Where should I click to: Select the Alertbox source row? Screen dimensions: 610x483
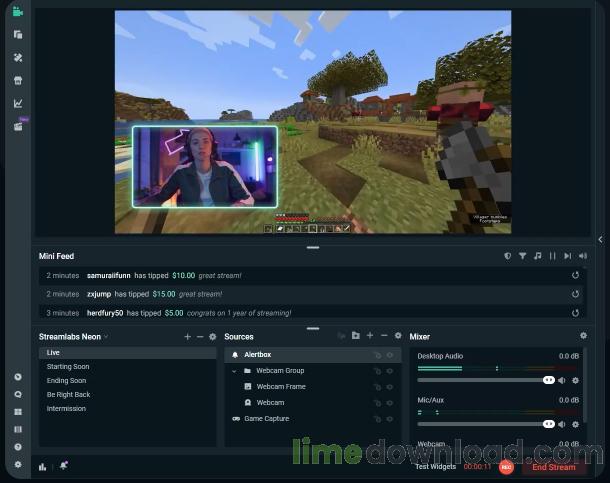click(312, 355)
